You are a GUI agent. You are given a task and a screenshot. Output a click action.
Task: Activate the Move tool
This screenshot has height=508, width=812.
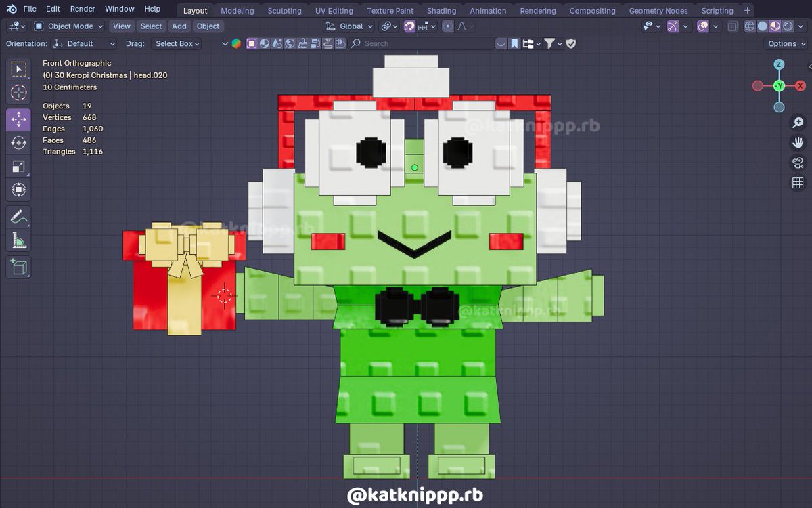[18, 119]
